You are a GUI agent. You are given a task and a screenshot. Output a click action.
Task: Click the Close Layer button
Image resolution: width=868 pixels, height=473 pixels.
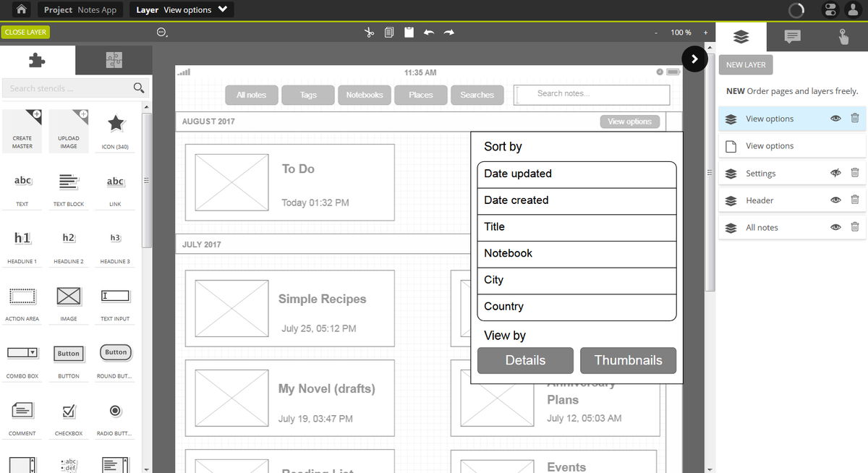(x=25, y=33)
